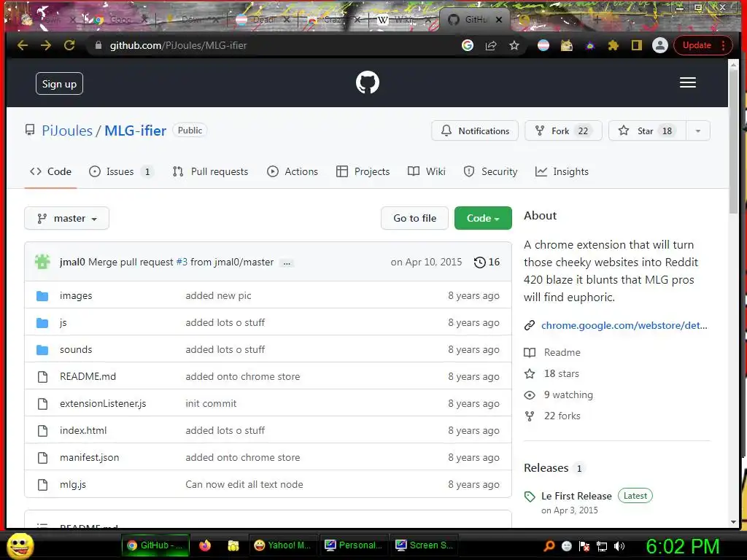Open the Pull requests tab
Image resolution: width=747 pixels, height=560 pixels.
210,171
